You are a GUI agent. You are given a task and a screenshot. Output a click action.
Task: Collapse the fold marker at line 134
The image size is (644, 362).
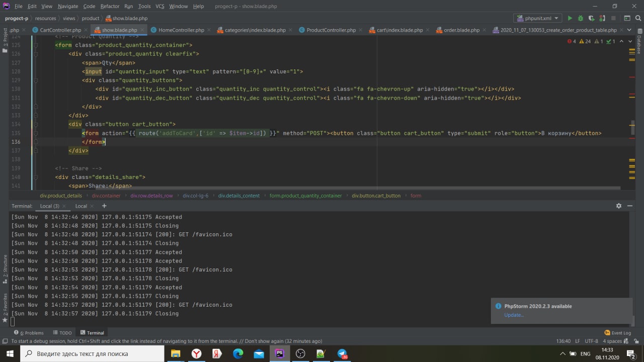click(36, 124)
